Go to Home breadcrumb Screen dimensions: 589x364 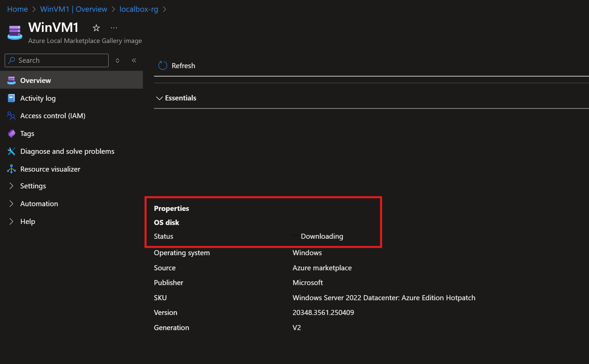pos(17,9)
